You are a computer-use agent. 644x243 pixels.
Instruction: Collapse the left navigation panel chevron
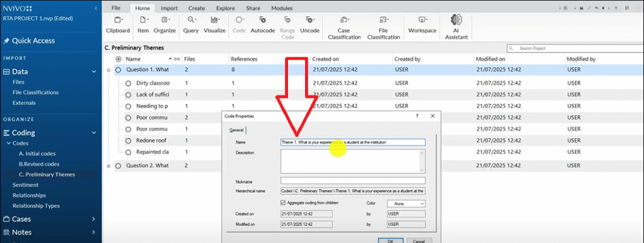(96, 8)
